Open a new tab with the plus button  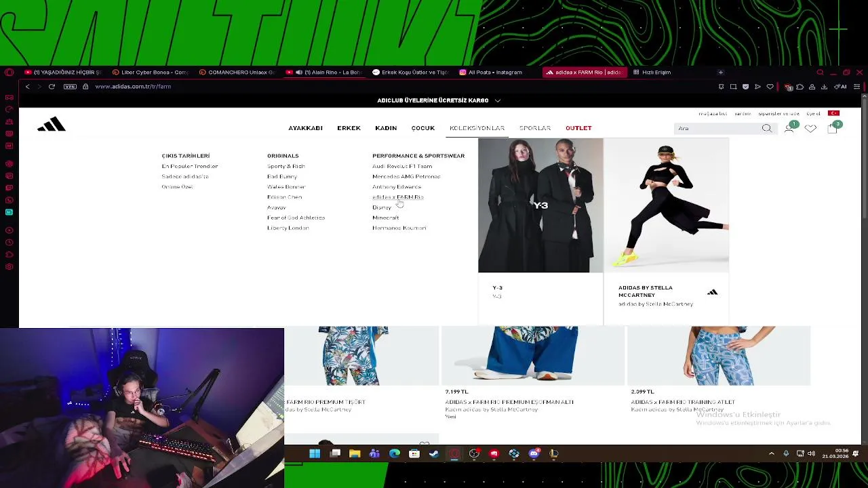coord(720,73)
